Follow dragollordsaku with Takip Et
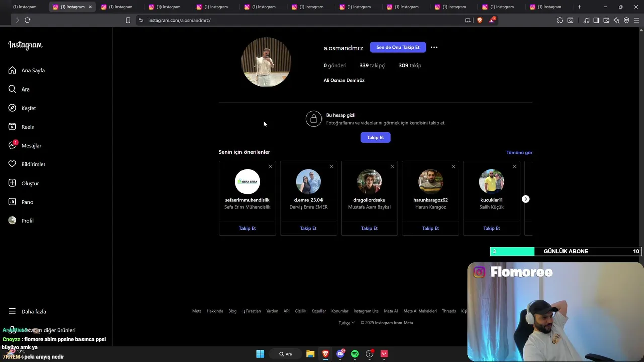 point(369,228)
